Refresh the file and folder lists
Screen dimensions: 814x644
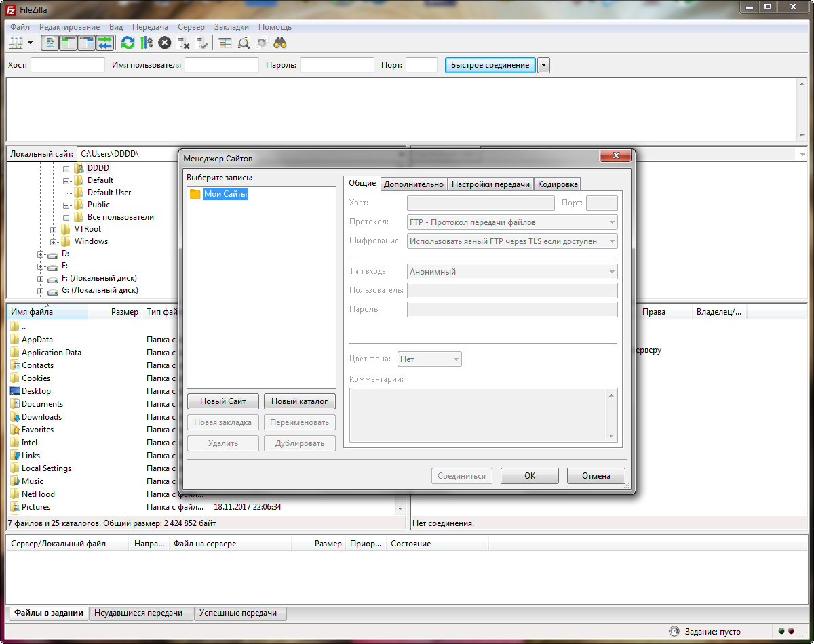pyautogui.click(x=128, y=43)
